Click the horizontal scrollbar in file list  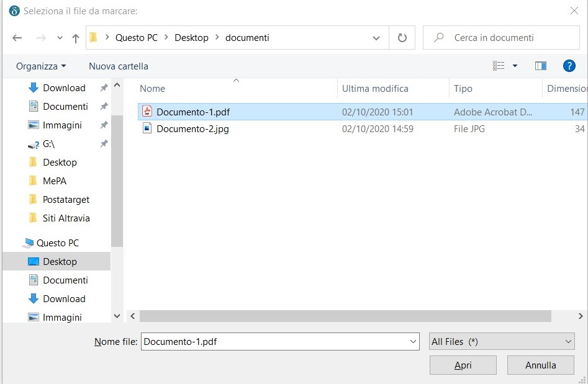coord(345,316)
